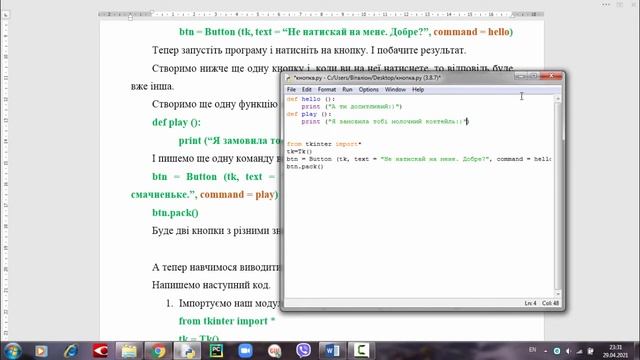The height and width of the screenshot is (360, 640).
Task: Click the green 'def play ():' text in Word
Action: point(176,122)
